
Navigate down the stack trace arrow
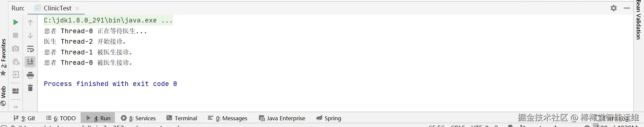click(30, 36)
